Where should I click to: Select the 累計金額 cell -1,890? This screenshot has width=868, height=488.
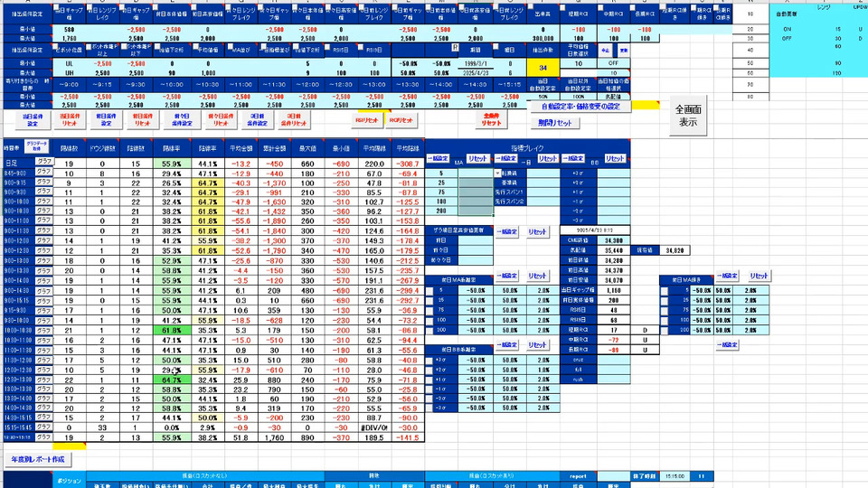point(274,221)
